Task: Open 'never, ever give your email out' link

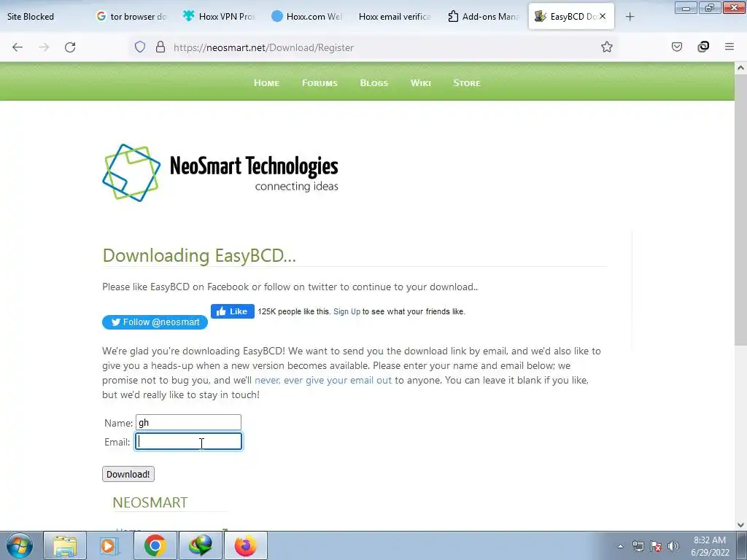Action: (323, 380)
